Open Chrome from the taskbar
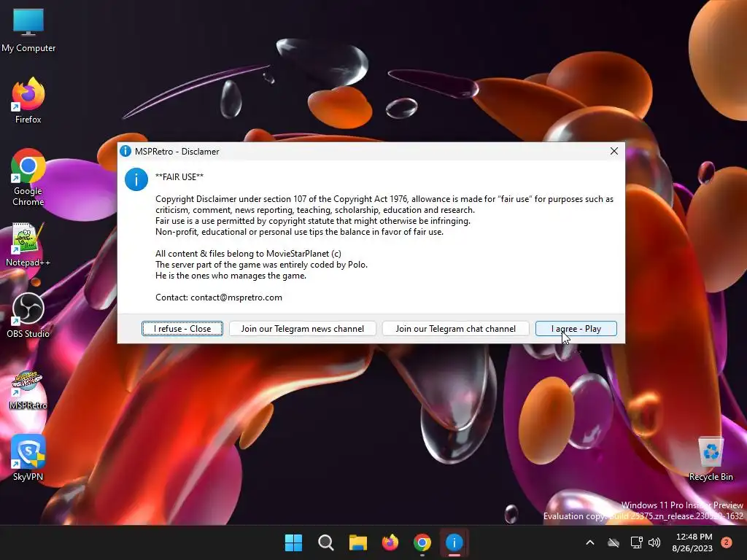Viewport: 747px width, 560px height. 422,542
